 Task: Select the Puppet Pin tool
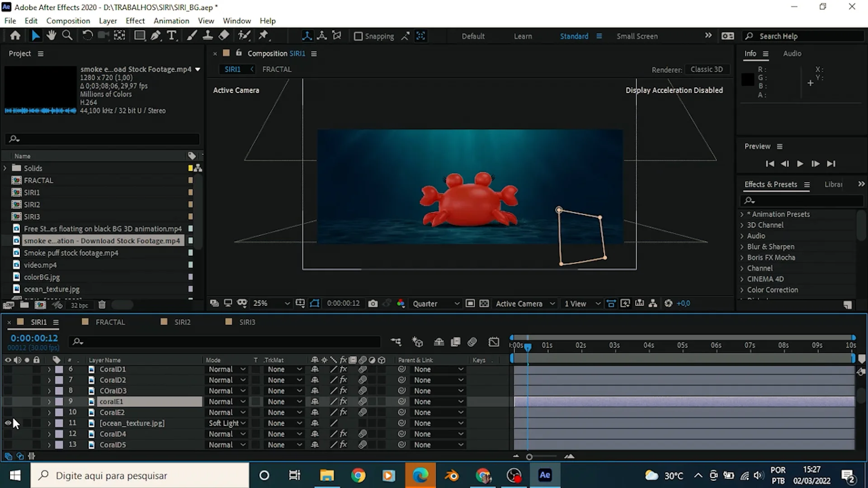(x=264, y=35)
